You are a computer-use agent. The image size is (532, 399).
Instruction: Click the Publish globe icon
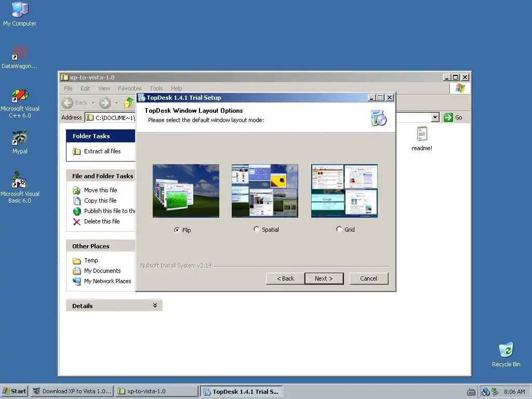[x=77, y=211]
